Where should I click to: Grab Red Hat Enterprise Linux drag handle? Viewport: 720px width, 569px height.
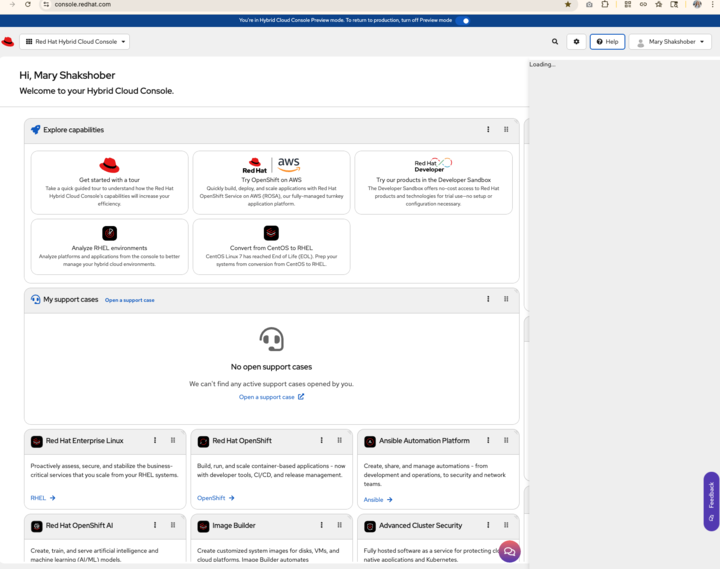click(x=173, y=440)
